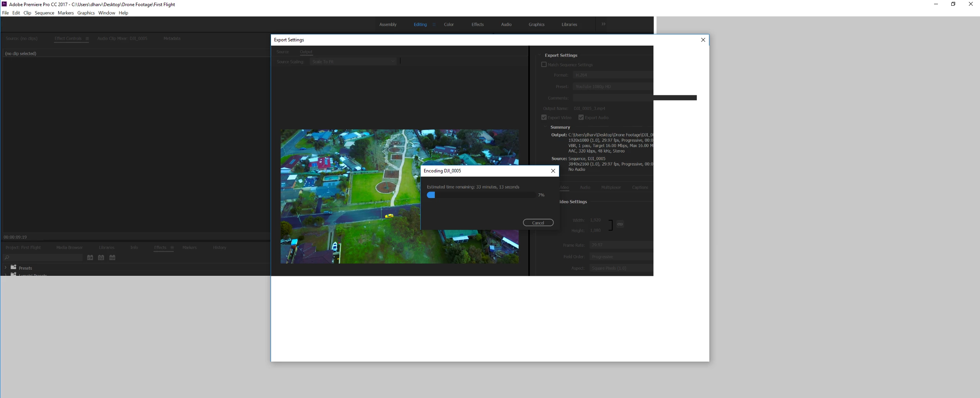The width and height of the screenshot is (980, 398).
Task: Open the Clip menu
Action: click(x=27, y=13)
